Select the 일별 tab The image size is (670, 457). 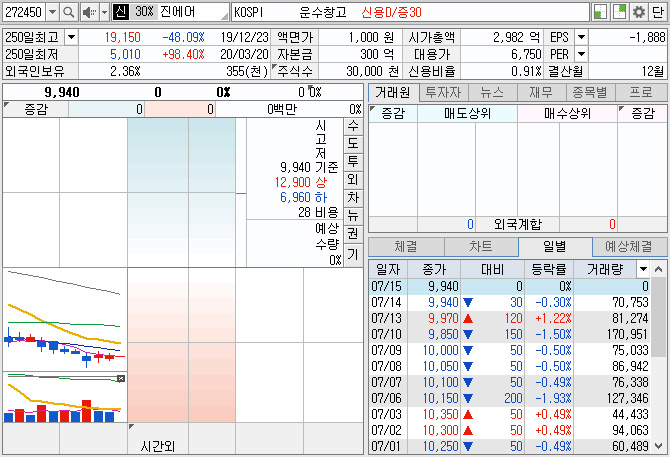tap(555, 246)
